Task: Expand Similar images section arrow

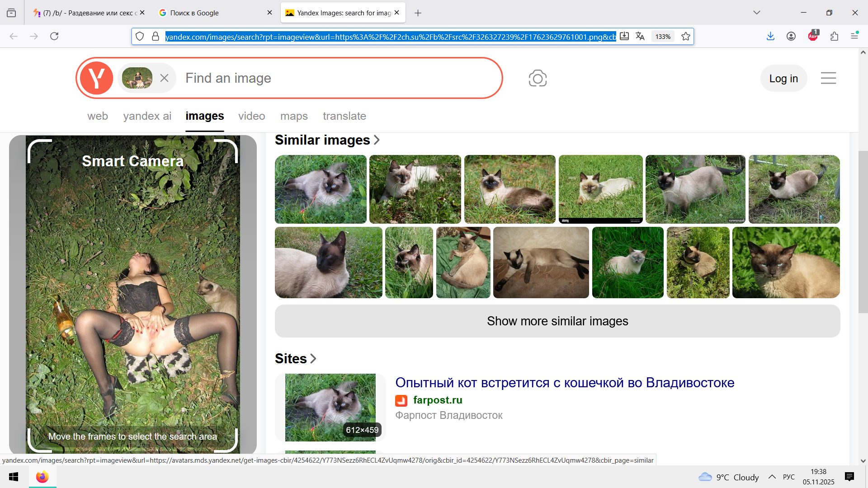Action: coord(377,140)
